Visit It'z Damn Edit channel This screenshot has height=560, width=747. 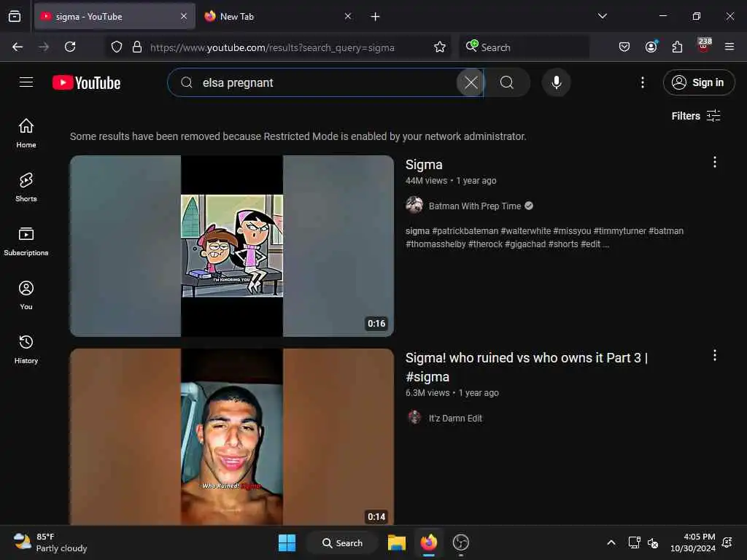click(455, 418)
